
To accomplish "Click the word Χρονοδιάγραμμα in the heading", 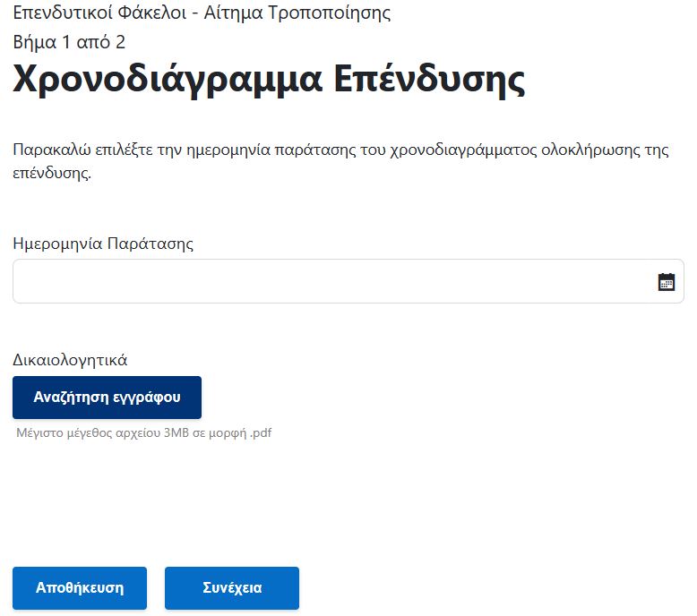I will [168, 80].
